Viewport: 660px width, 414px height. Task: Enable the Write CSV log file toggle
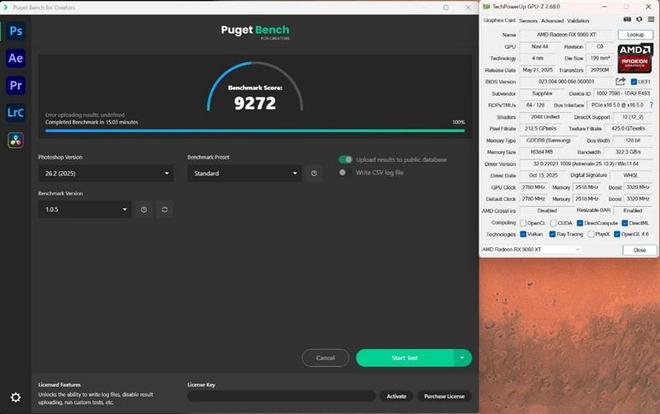[x=345, y=173]
